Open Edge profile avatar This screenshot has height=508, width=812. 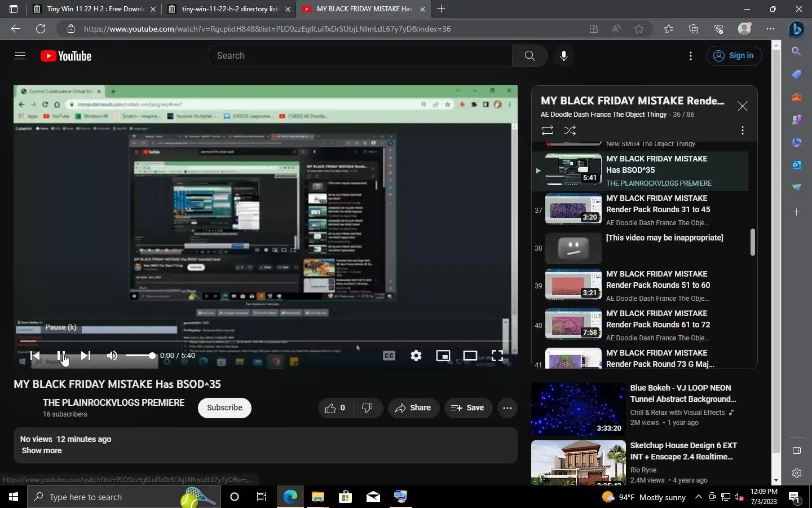click(745, 29)
